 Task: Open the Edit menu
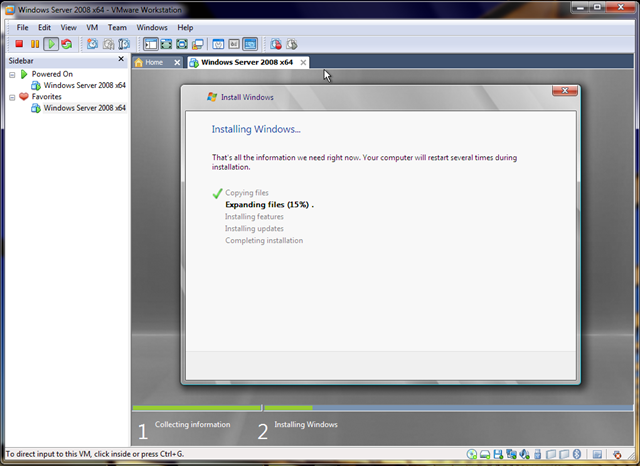pyautogui.click(x=44, y=27)
